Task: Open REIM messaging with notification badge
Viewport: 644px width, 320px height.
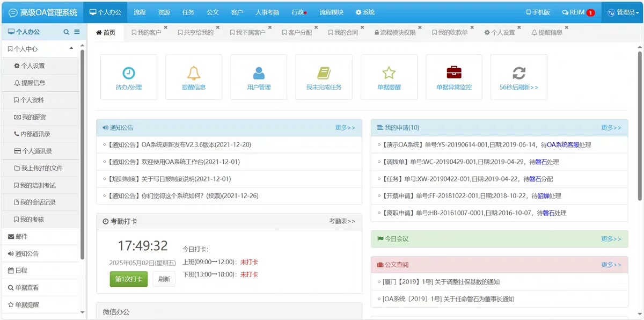Action: [x=578, y=12]
